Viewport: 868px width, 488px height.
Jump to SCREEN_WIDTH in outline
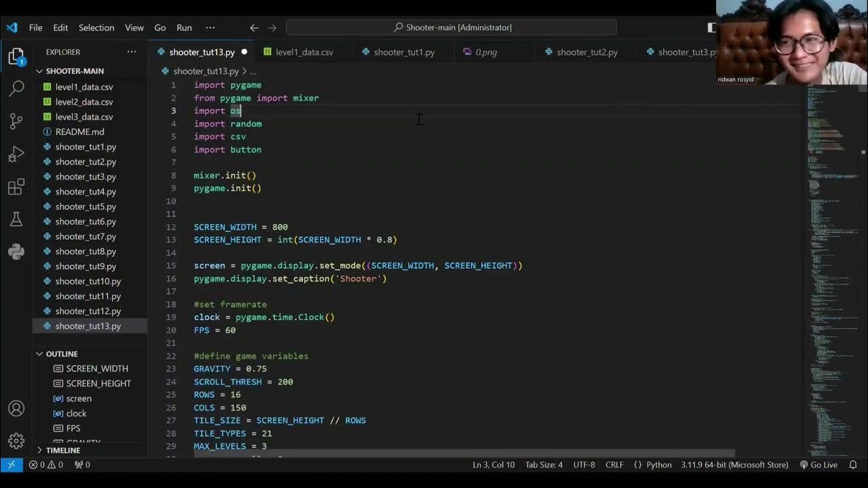point(97,369)
